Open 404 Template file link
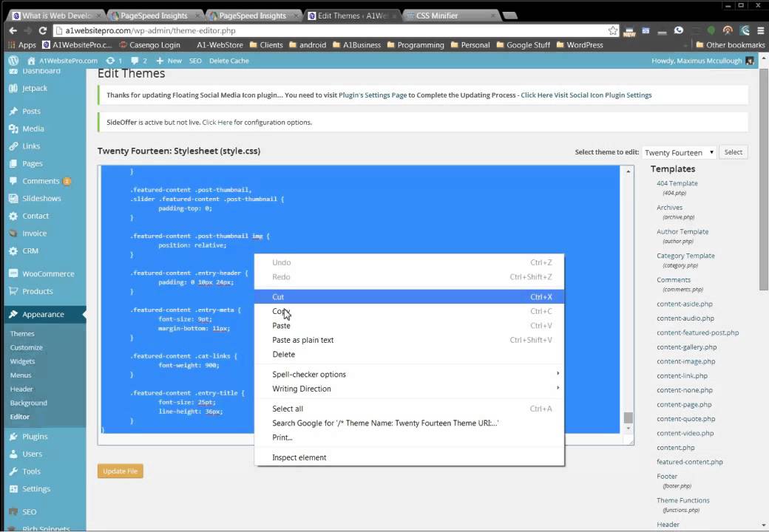Image resolution: width=769 pixels, height=532 pixels. (x=677, y=183)
